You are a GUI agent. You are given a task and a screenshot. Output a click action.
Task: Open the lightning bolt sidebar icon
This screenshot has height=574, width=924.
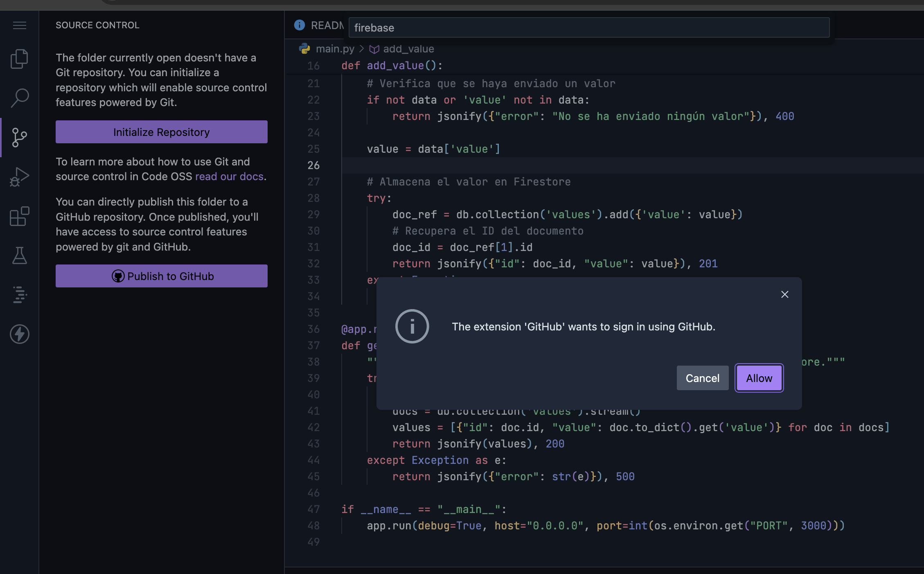coord(19,334)
